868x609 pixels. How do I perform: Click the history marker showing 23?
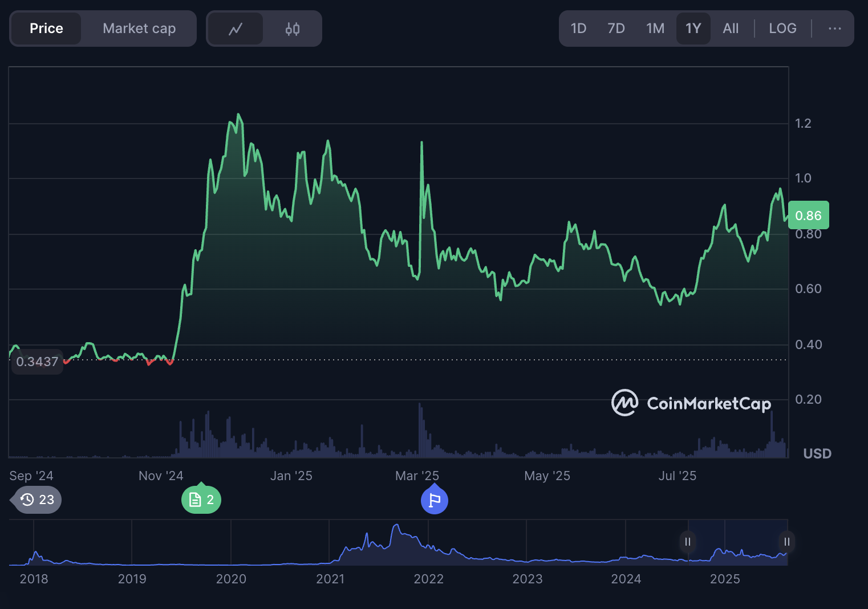click(x=37, y=500)
